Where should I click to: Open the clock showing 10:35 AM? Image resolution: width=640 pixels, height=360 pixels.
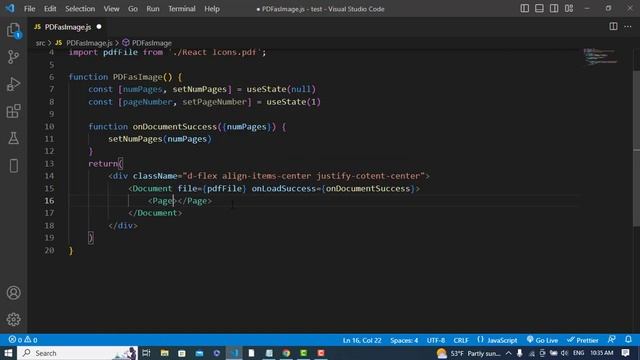[601, 353]
